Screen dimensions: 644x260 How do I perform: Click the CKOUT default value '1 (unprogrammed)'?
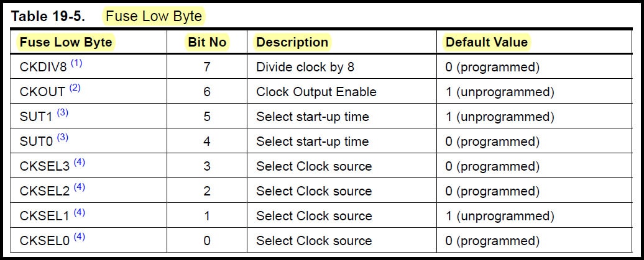point(499,92)
